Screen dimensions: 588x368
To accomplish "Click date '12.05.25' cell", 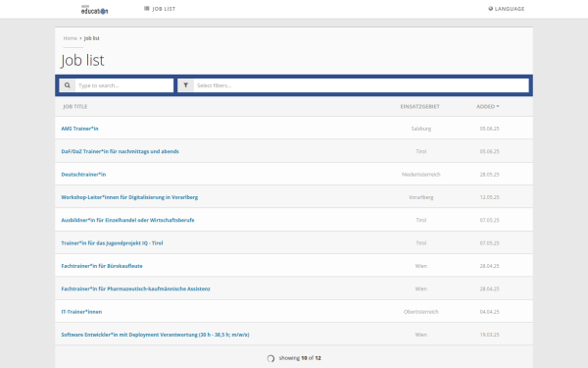I will [x=489, y=197].
